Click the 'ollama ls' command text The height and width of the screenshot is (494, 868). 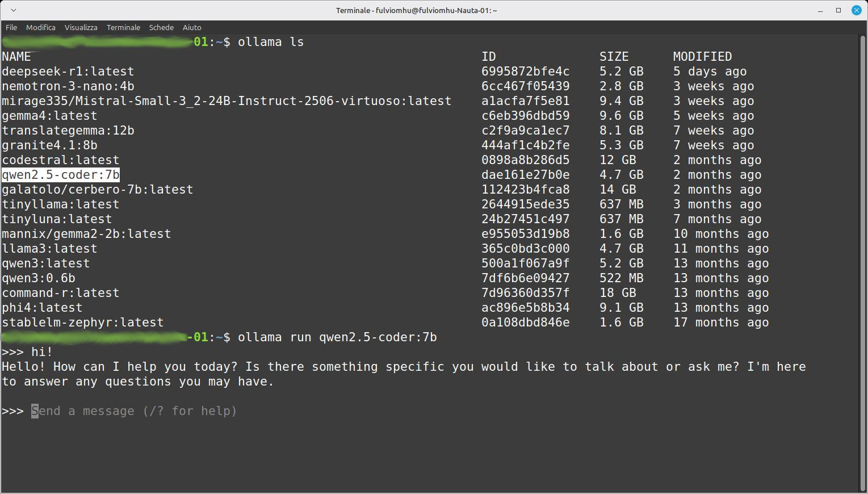(271, 42)
